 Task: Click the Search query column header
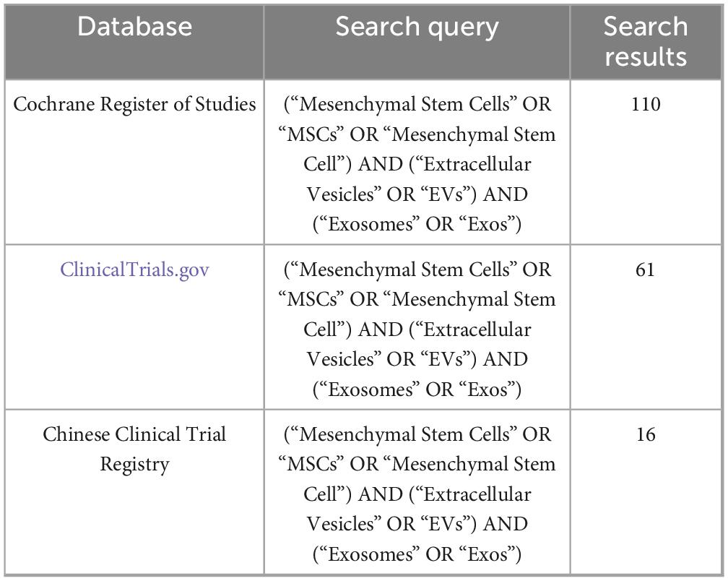417,27
